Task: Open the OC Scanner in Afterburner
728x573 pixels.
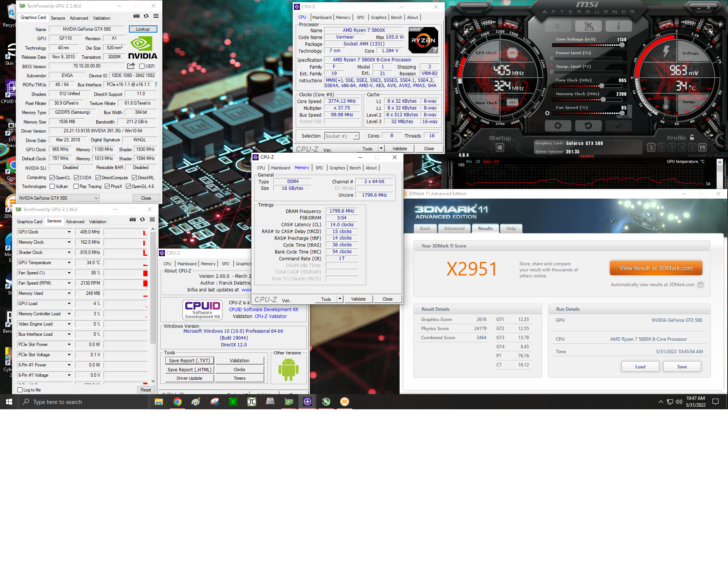Action: pos(588,26)
